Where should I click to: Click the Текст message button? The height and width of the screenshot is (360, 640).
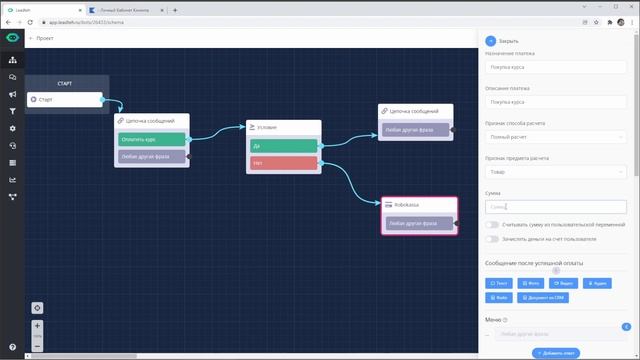click(x=499, y=283)
